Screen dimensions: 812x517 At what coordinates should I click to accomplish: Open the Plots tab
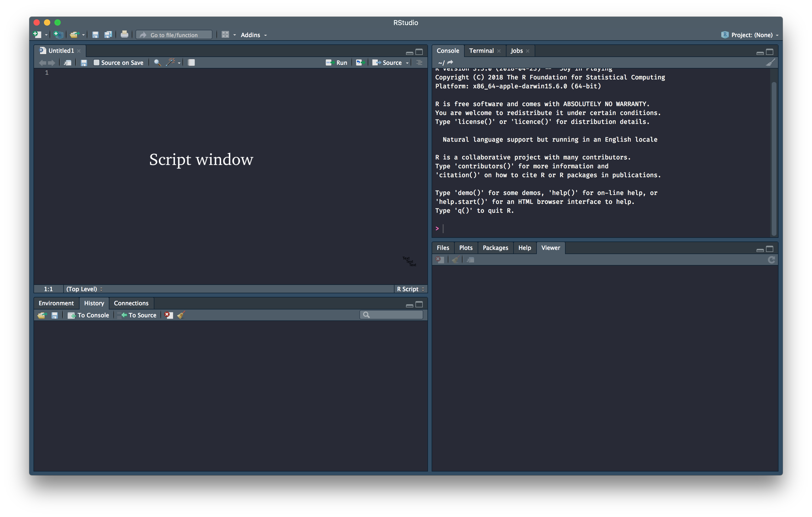(x=466, y=248)
